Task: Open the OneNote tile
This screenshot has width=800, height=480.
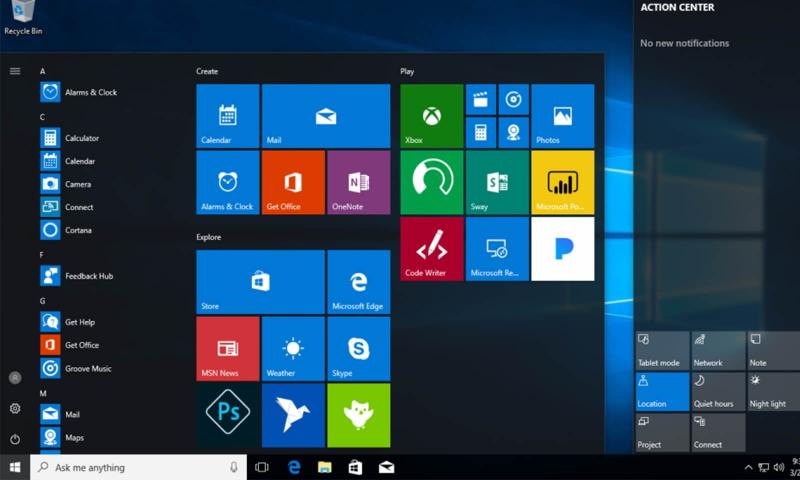Action: 358,182
